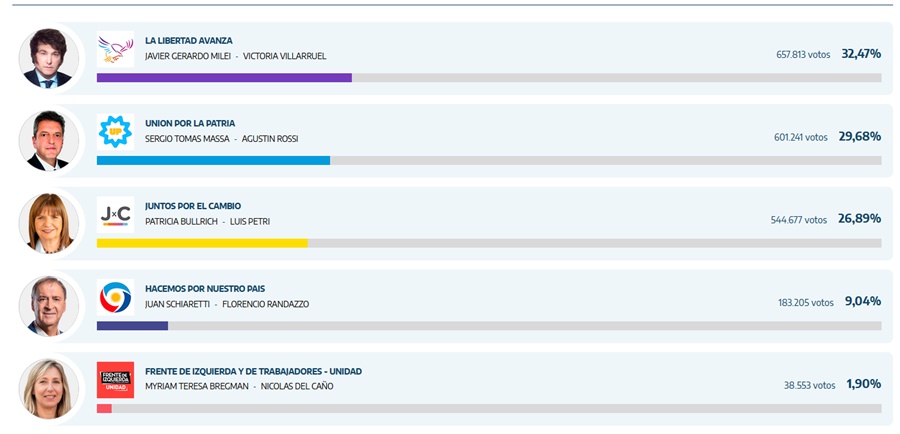900x434 pixels.
Task: Click the 32,47% percentage figure
Action: click(861, 54)
